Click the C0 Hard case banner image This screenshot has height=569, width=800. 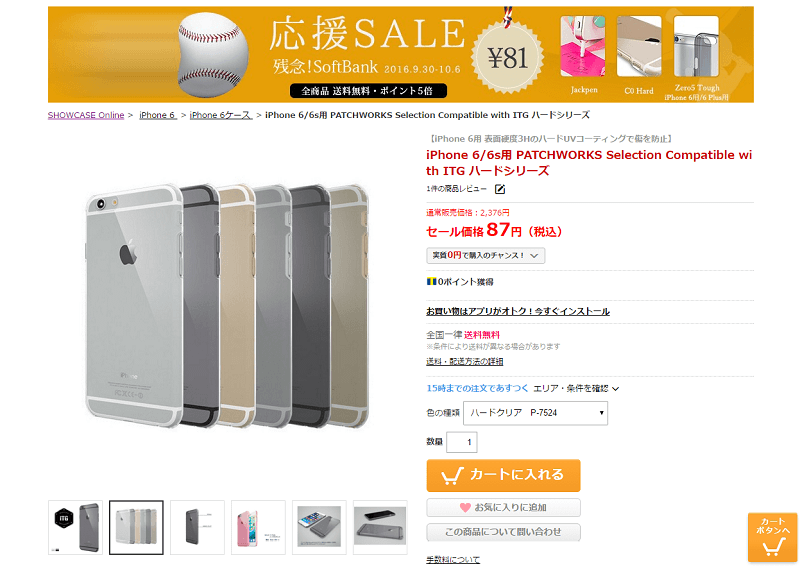click(x=639, y=46)
